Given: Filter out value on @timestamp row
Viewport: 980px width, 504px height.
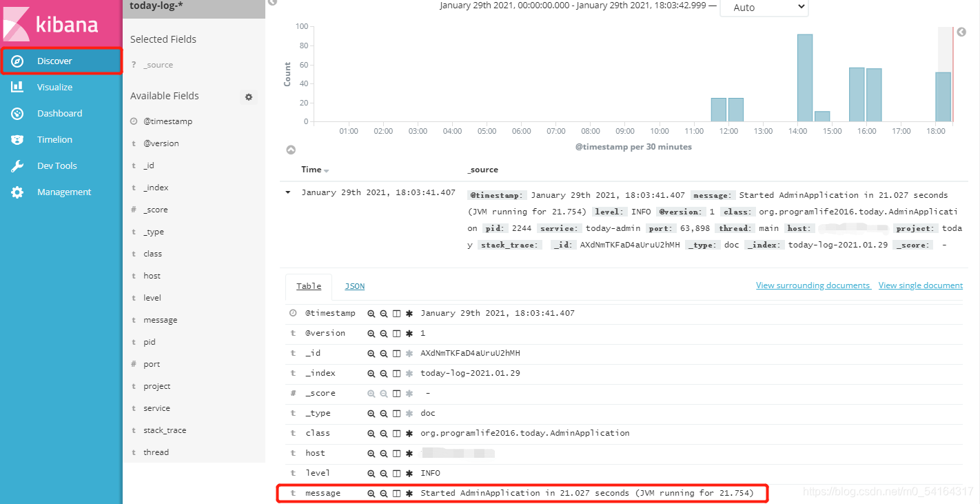Looking at the screenshot, I should click(x=384, y=314).
